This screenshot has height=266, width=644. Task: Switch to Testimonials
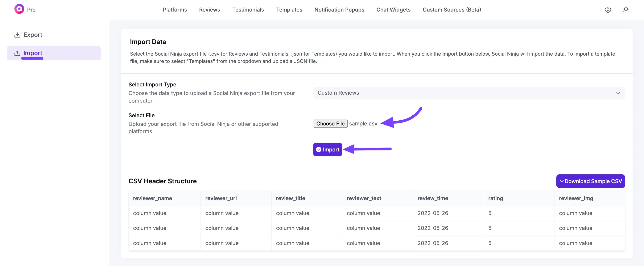[x=248, y=9]
